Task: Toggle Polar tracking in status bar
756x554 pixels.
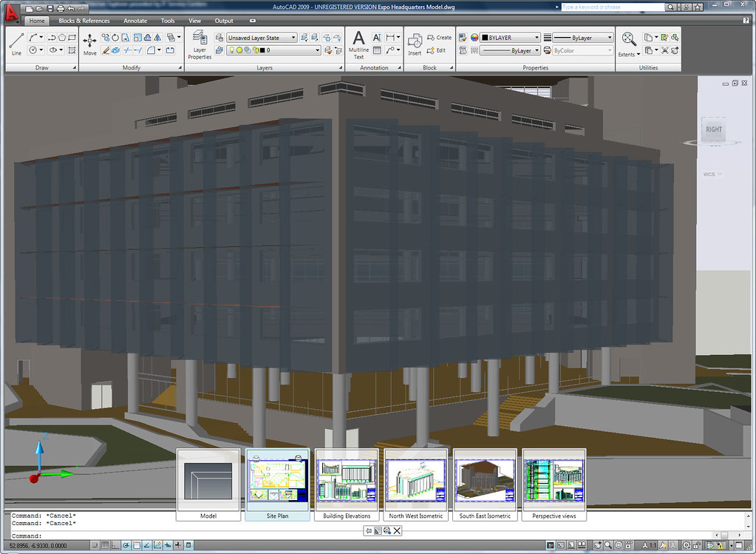Action: pos(126,546)
